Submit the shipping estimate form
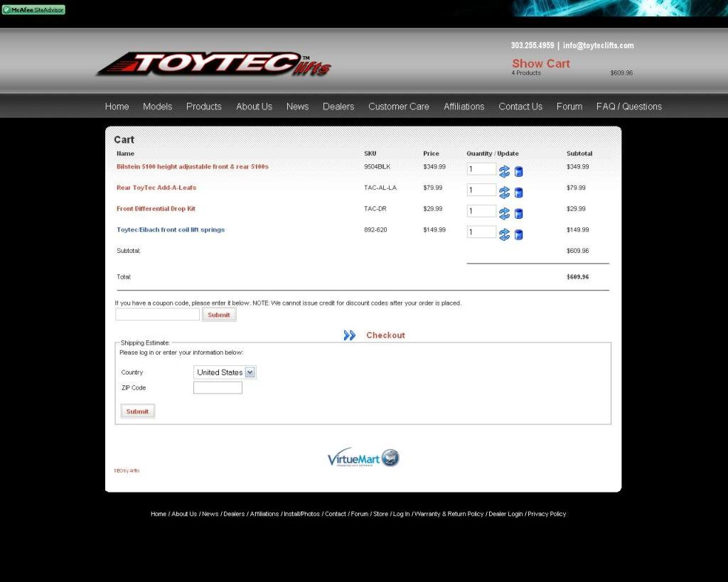Viewport: 728px width, 582px height. (x=137, y=411)
